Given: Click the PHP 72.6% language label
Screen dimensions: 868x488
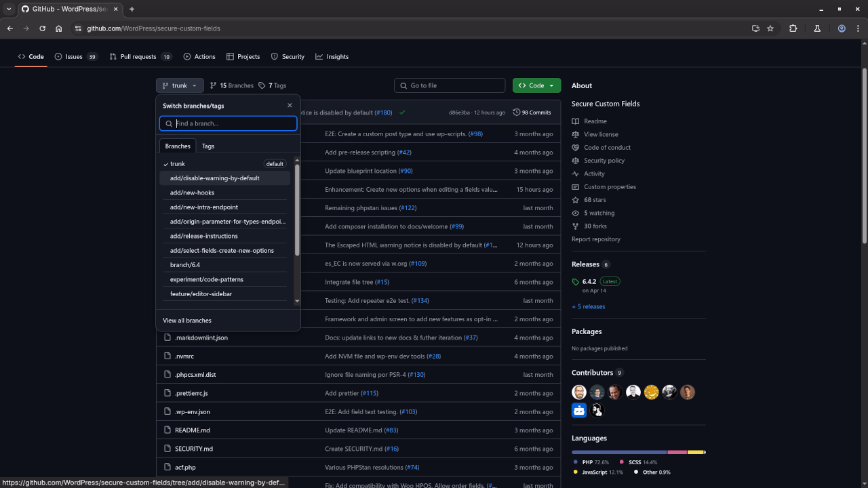Looking at the screenshot, I should click(x=591, y=462).
